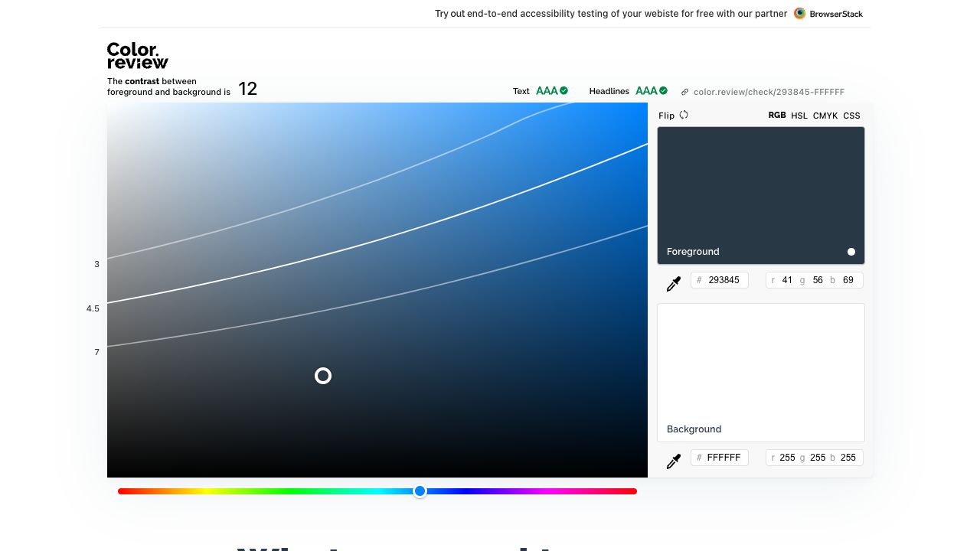Click the Headlines AAA checkmark badge
This screenshot has height=551, width=980.
pos(663,90)
